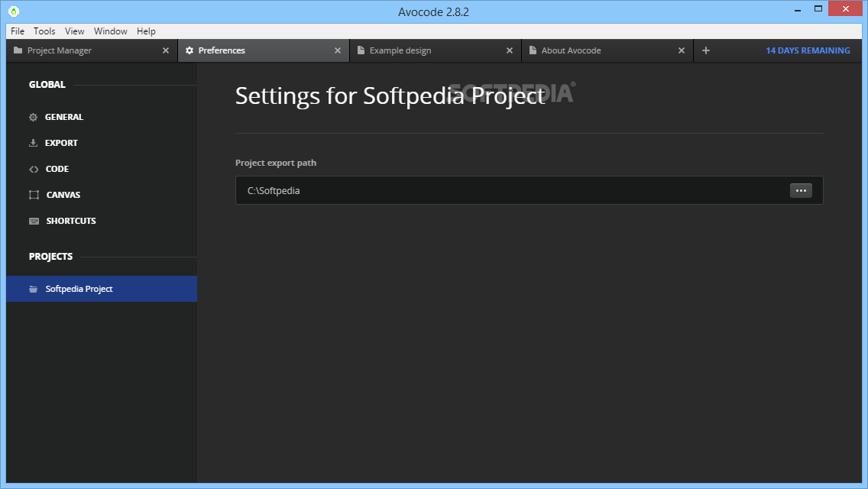Click the gear icon beside General
This screenshot has width=868, height=489.
click(33, 117)
